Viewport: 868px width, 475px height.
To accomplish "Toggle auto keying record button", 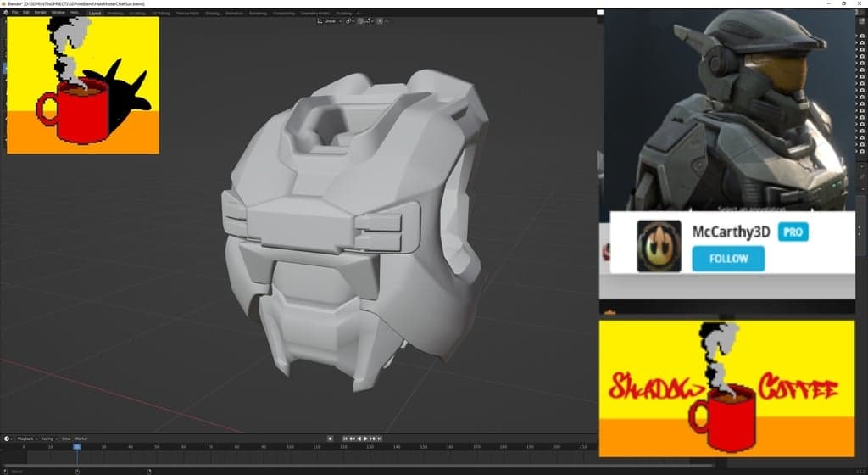I will [x=331, y=439].
